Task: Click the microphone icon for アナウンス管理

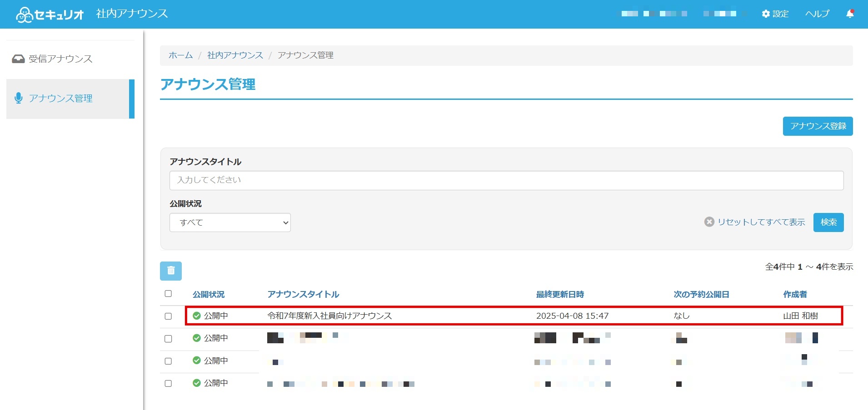Action: (19, 98)
